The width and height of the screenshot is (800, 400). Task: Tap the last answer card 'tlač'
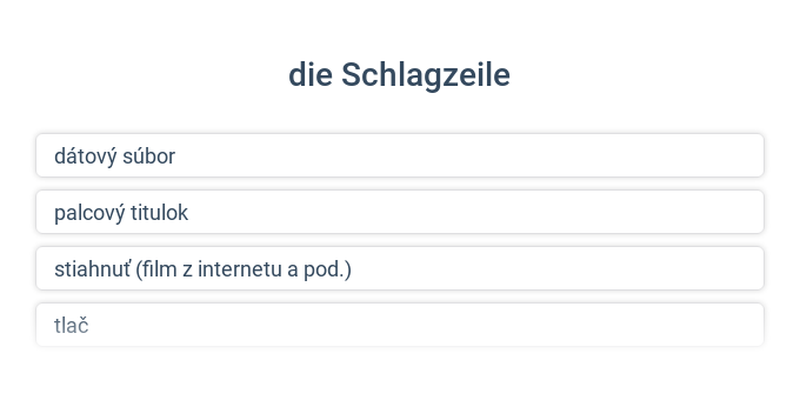399,325
